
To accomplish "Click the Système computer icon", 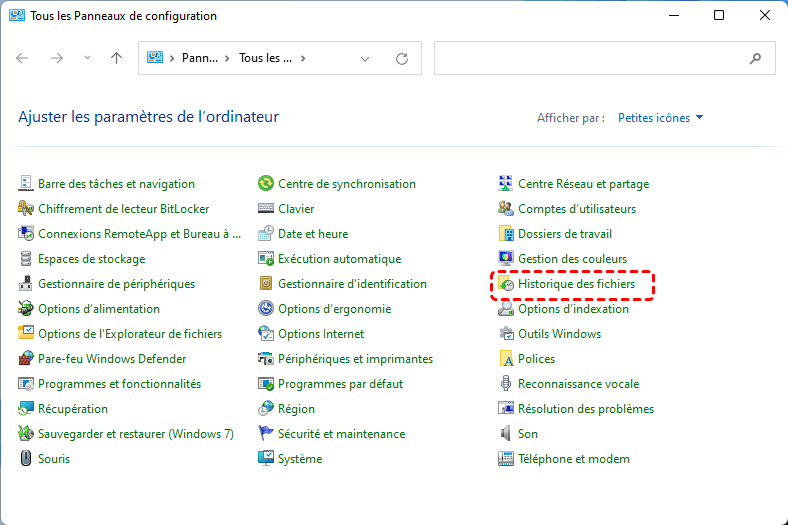I will tap(266, 459).
